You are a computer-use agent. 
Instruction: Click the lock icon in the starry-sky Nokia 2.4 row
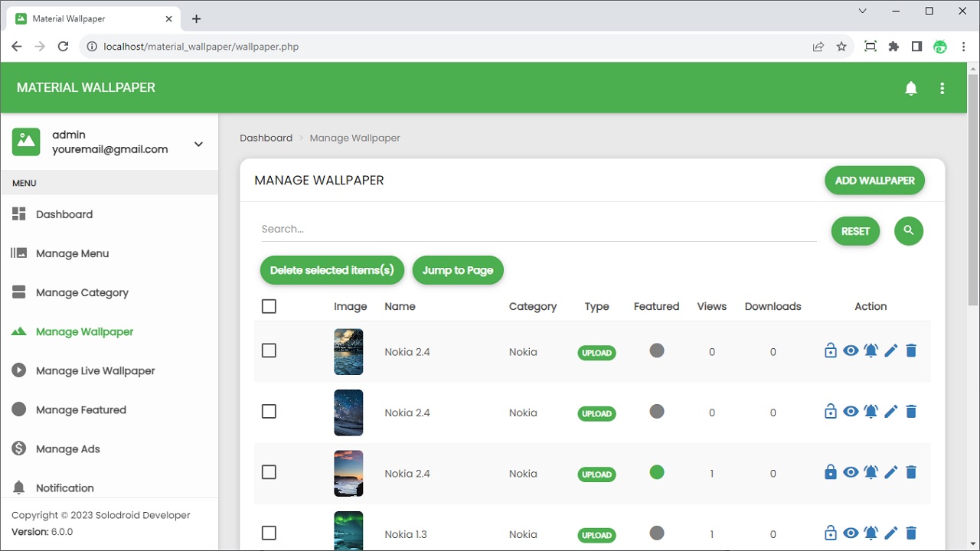coord(831,412)
